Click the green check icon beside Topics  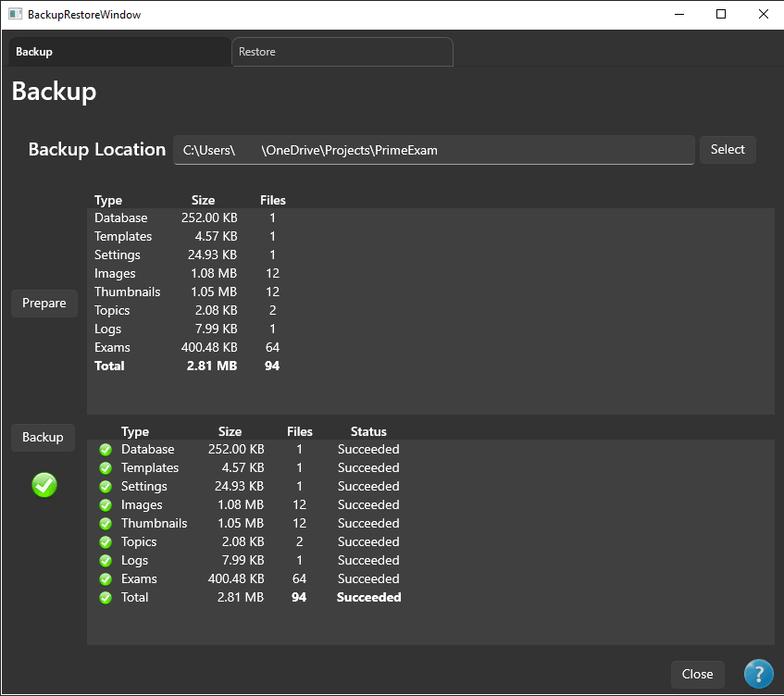(106, 542)
